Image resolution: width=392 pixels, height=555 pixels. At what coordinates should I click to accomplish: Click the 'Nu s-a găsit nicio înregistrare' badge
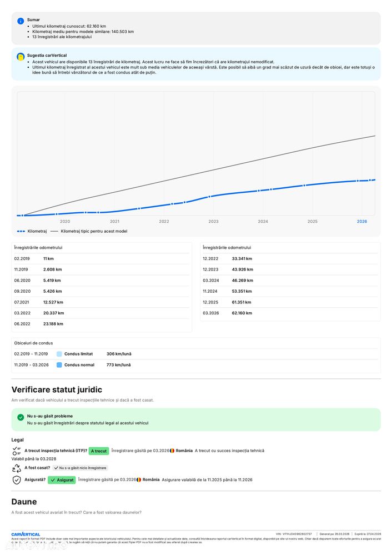tap(80, 468)
